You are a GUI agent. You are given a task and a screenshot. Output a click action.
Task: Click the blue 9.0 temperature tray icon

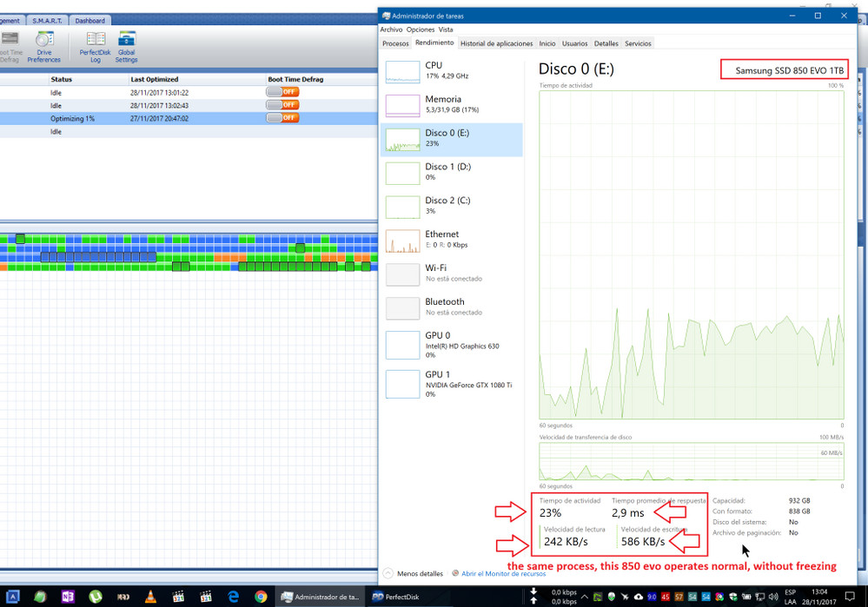652,597
